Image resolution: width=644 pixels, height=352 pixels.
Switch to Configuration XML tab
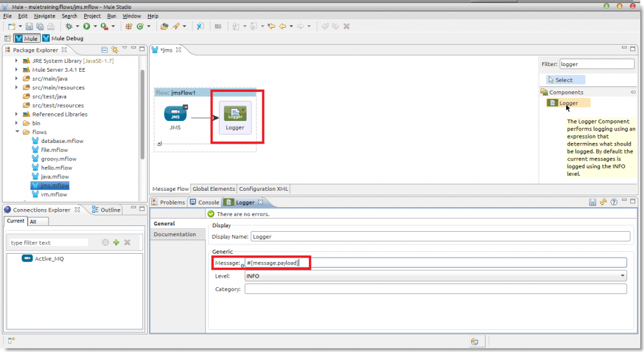[x=264, y=189]
